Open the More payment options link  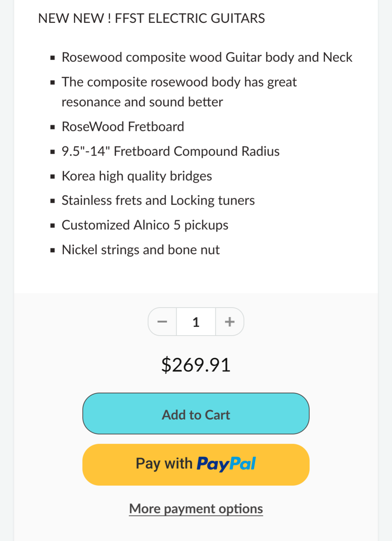tap(196, 509)
